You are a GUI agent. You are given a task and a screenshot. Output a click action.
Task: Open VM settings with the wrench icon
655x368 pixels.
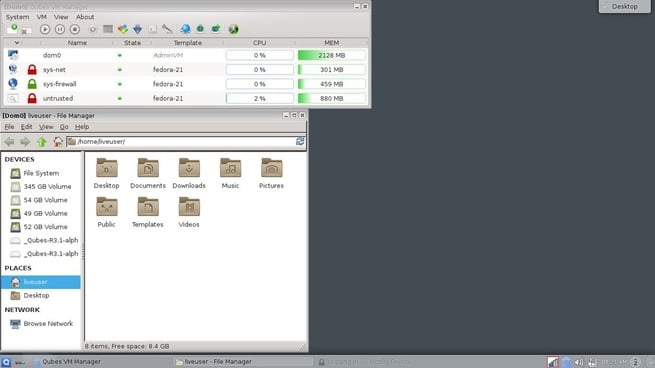coord(167,29)
